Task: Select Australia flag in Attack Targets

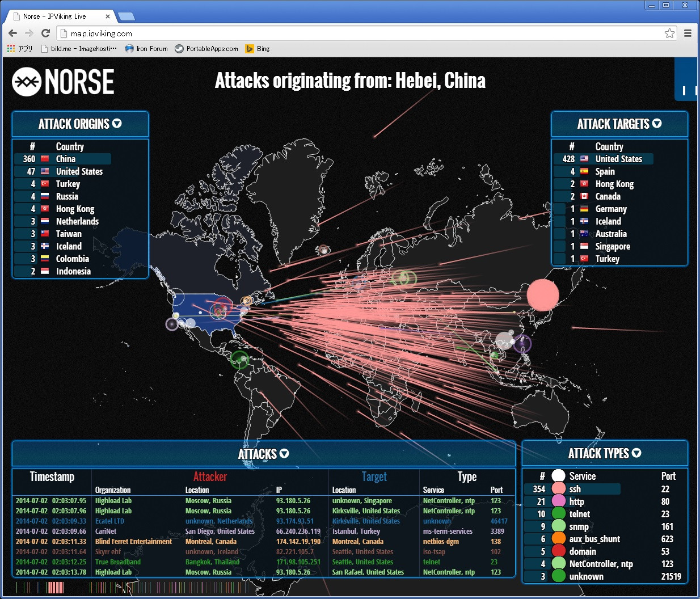Action: [584, 234]
